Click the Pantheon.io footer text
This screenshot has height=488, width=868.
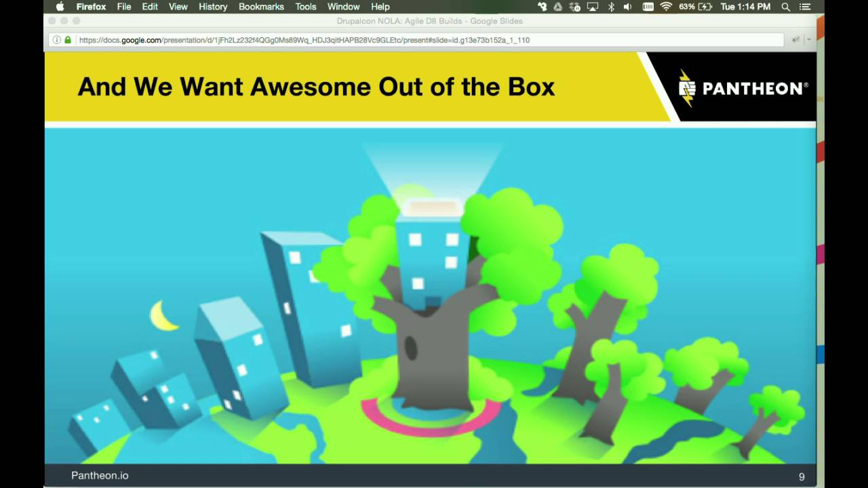100,476
